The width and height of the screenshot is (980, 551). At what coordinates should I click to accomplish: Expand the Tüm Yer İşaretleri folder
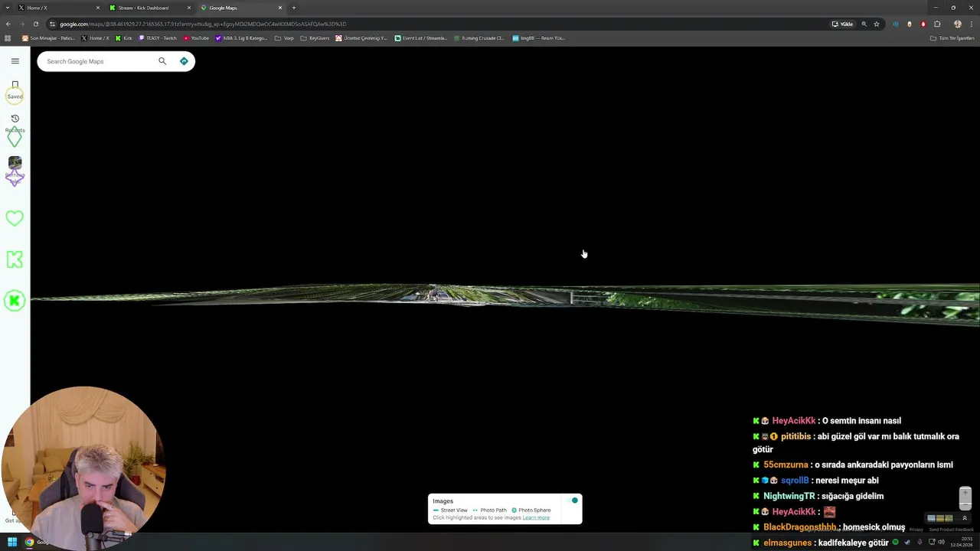coord(952,37)
